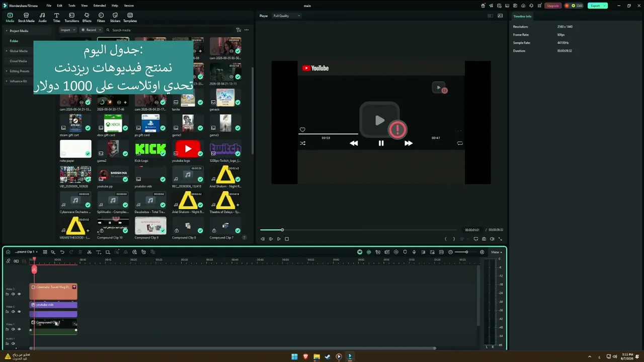Open media filter and sort options
Screen dimensions: 644x362
click(x=238, y=30)
